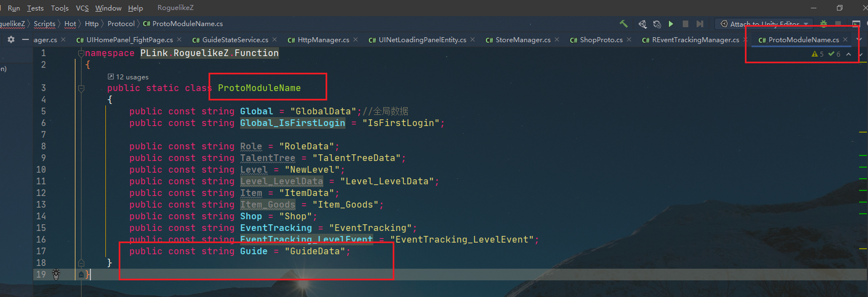Close the GuideStateService.cs tab

coord(275,40)
